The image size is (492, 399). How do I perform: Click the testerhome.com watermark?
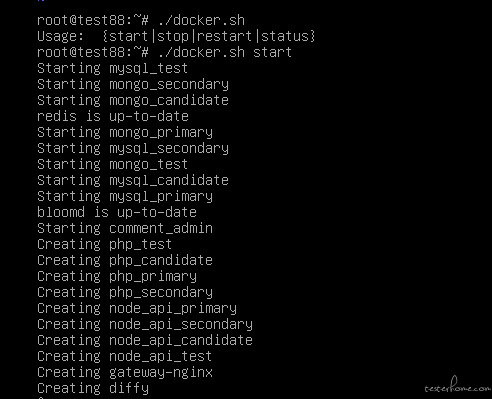[x=457, y=386]
